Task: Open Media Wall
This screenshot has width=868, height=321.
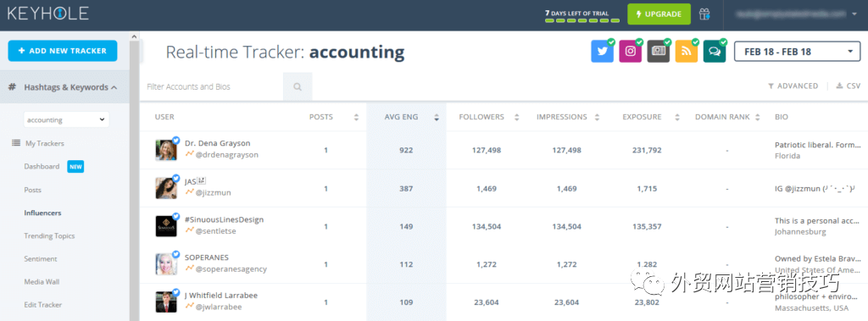Action: click(x=42, y=282)
